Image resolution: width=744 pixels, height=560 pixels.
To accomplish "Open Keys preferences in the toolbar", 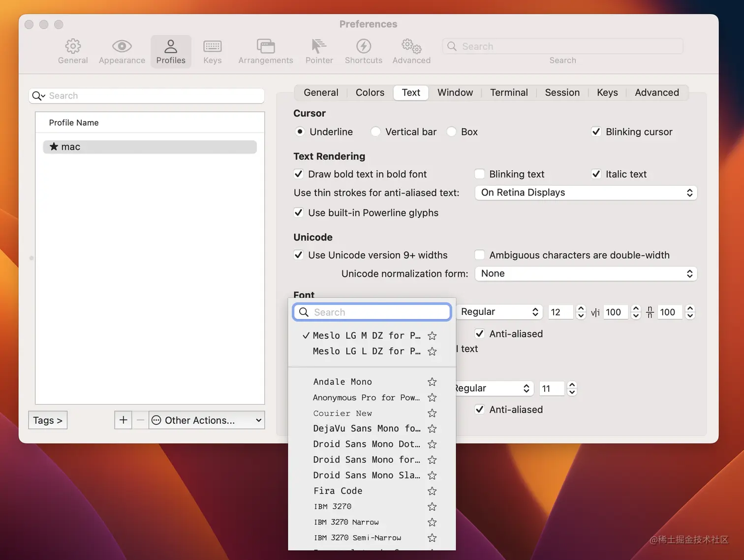I will click(x=213, y=51).
